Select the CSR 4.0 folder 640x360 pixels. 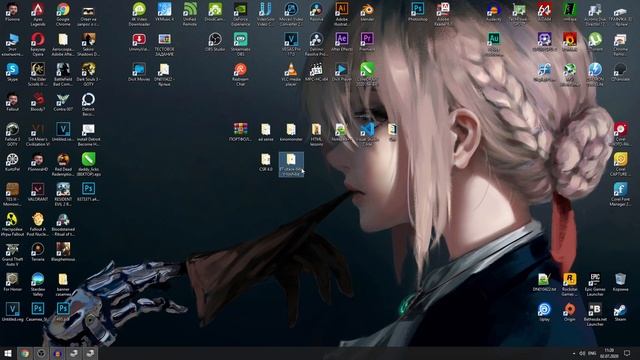click(x=265, y=162)
